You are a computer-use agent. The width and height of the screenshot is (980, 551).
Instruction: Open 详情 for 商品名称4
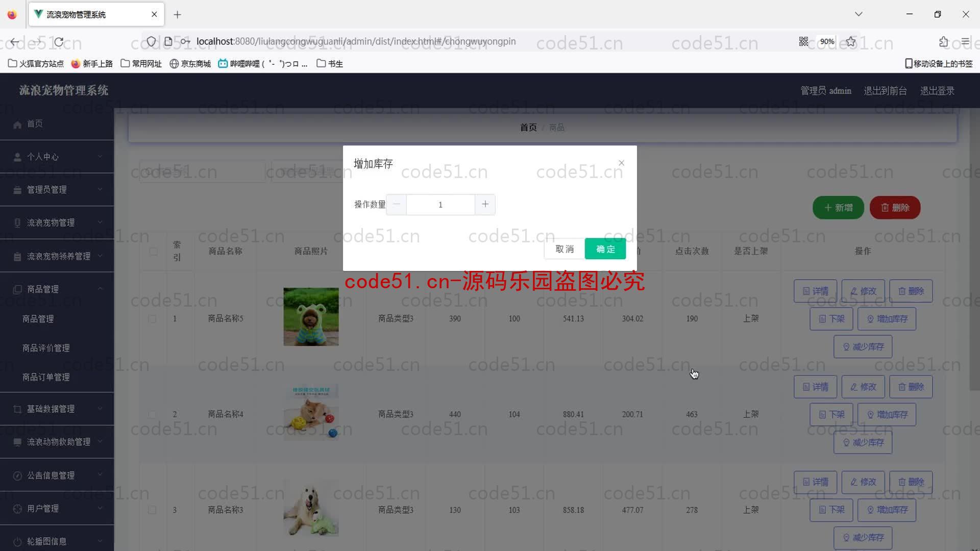815,387
